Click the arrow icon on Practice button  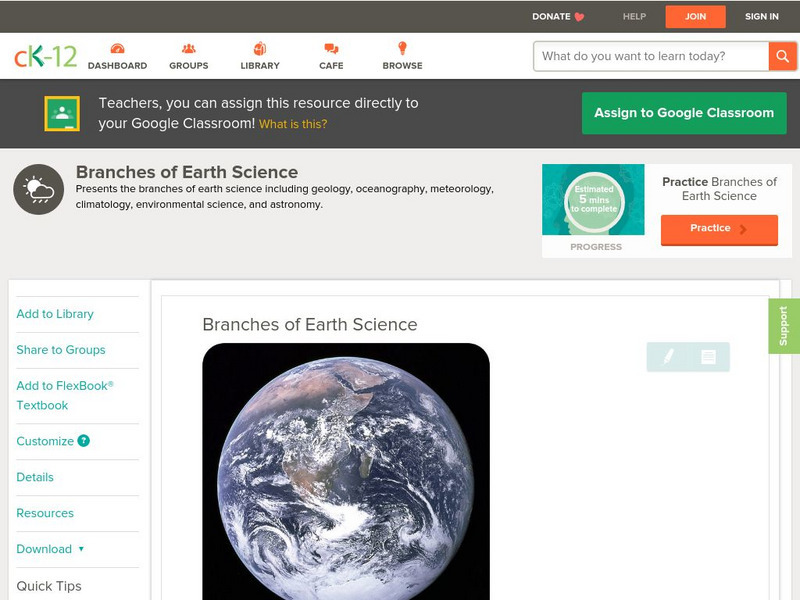[743, 229]
